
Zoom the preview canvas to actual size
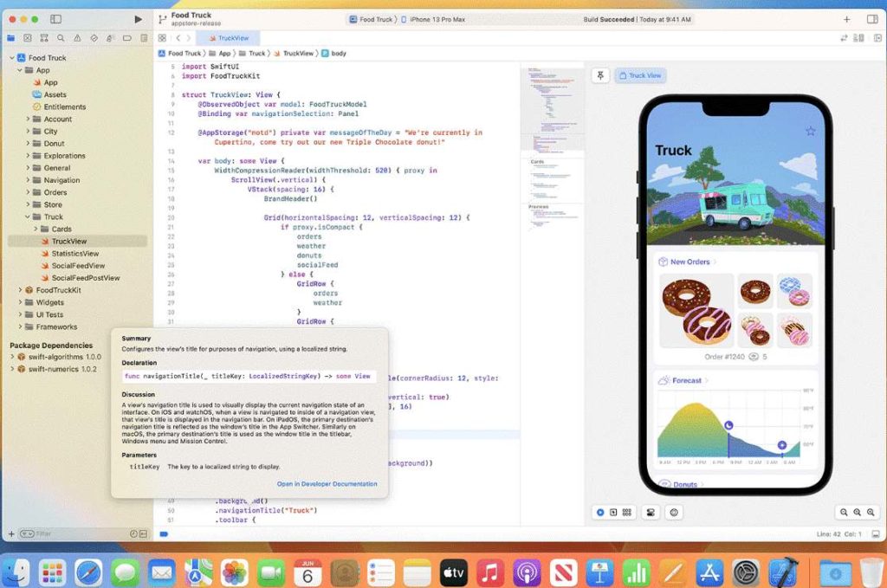(857, 513)
